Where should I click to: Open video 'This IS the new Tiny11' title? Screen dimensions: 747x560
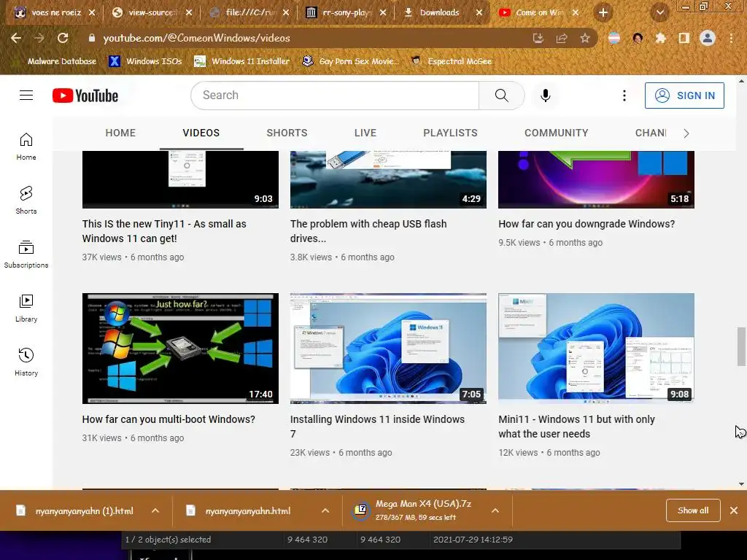[164, 231]
